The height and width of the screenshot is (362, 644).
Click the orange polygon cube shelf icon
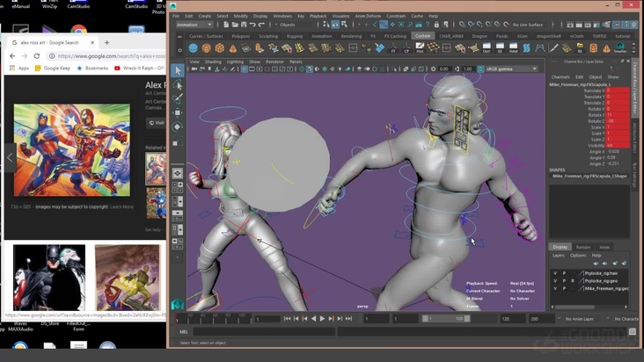(220, 48)
